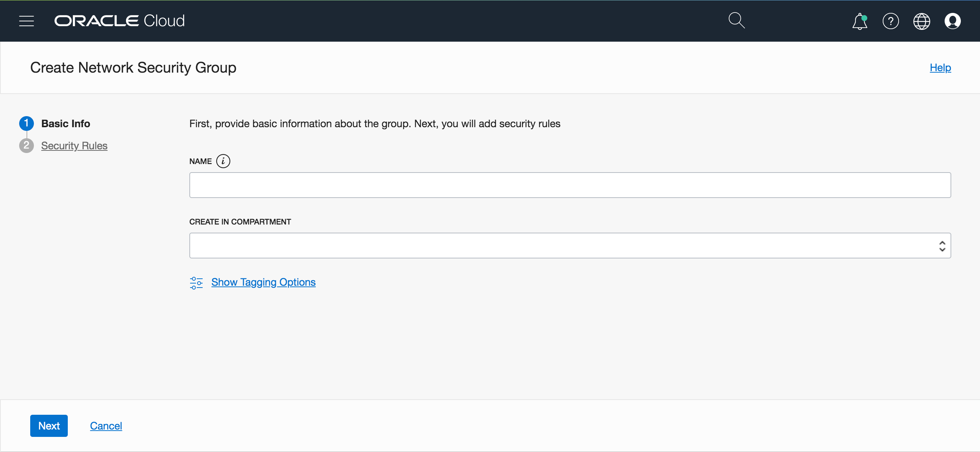Click the Oracle Cloud logo
Screen dimensions: 980x452
click(119, 21)
